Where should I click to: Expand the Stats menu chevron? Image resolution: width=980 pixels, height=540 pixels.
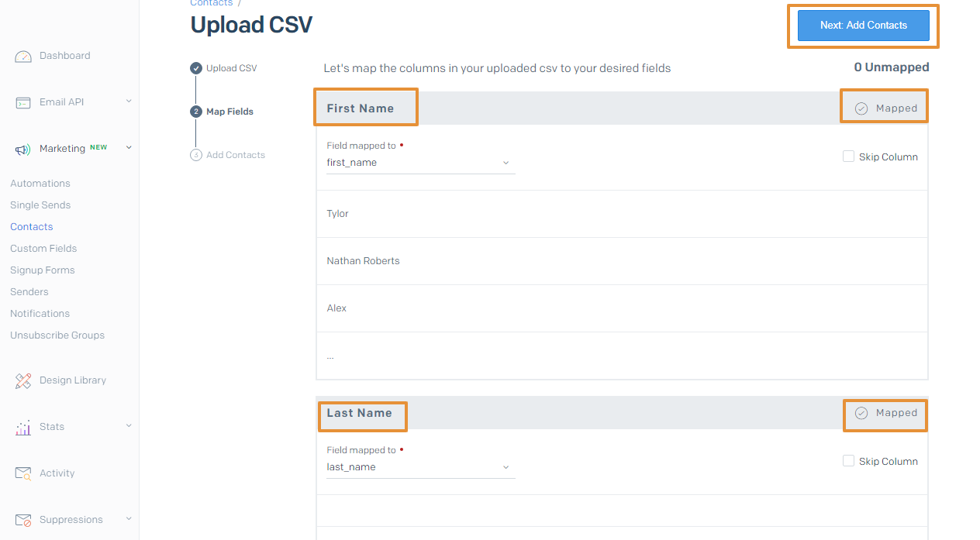129,426
